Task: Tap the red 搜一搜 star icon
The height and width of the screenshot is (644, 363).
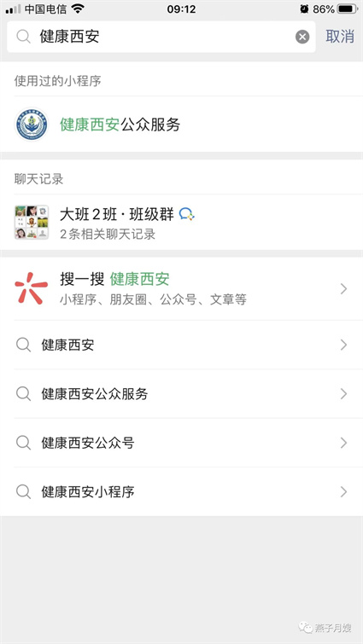Action: pyautogui.click(x=32, y=288)
